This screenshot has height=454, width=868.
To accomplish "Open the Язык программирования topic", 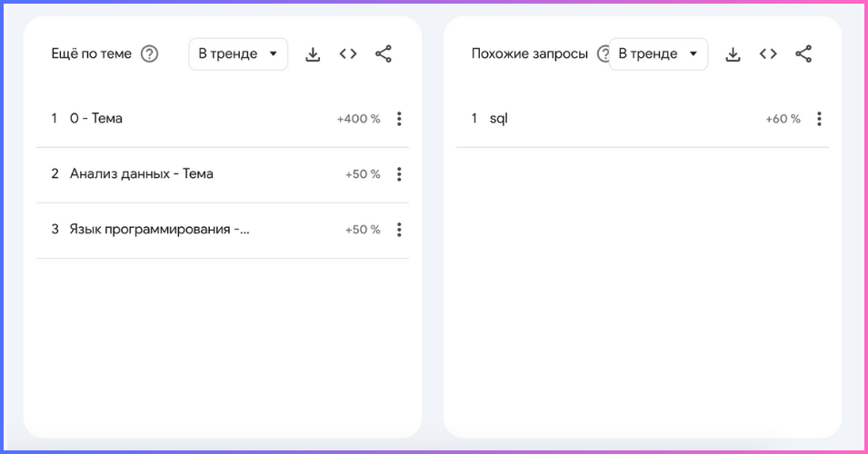I will [159, 229].
